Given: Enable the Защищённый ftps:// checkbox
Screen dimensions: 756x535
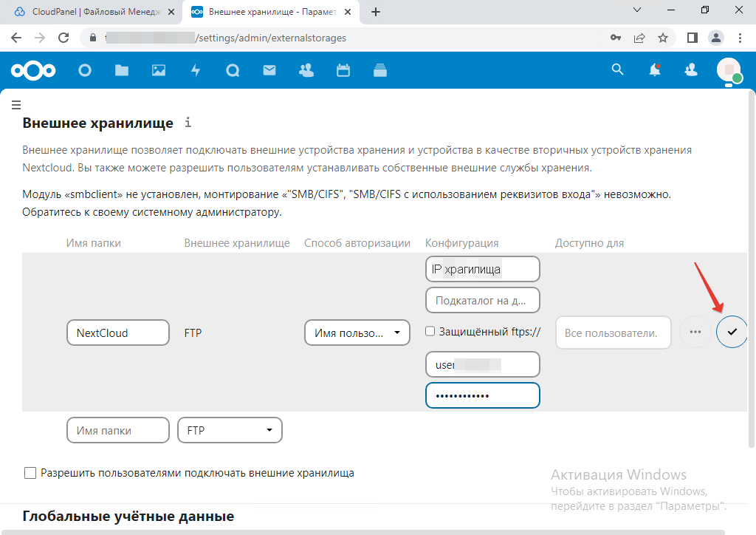Looking at the screenshot, I should tap(430, 332).
